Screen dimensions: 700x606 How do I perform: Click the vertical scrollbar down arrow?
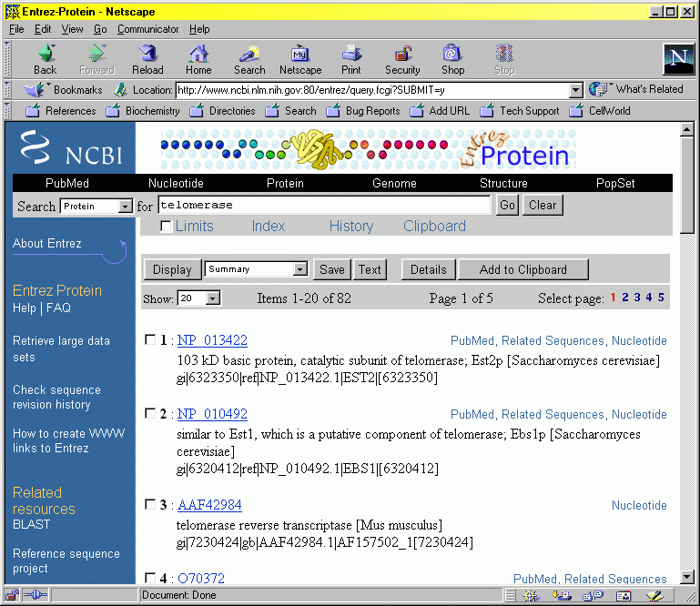click(x=686, y=577)
